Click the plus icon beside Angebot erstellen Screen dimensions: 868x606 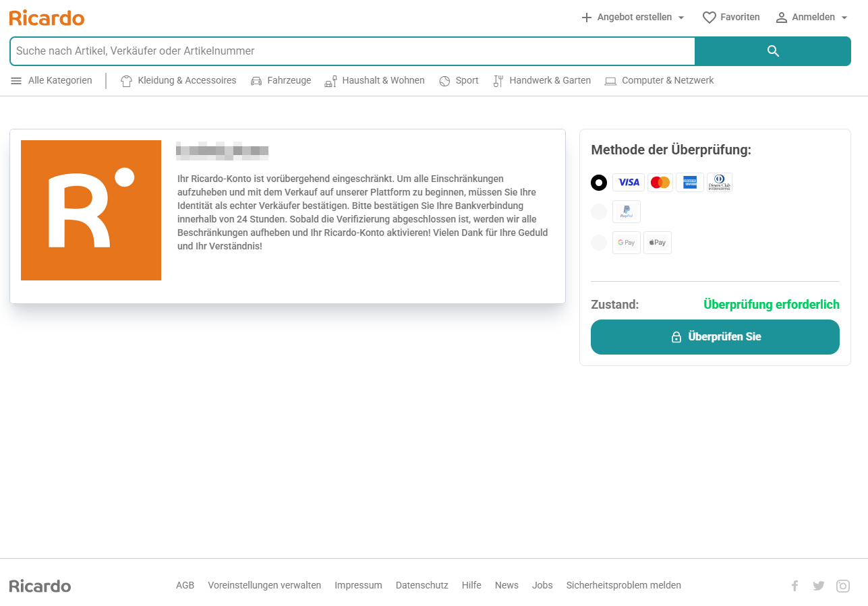(x=586, y=18)
